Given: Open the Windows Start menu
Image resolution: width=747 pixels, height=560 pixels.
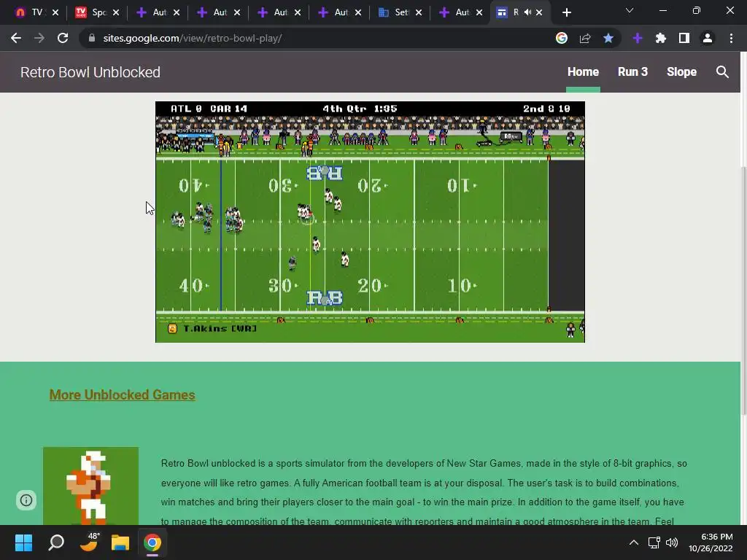Looking at the screenshot, I should [x=23, y=542].
